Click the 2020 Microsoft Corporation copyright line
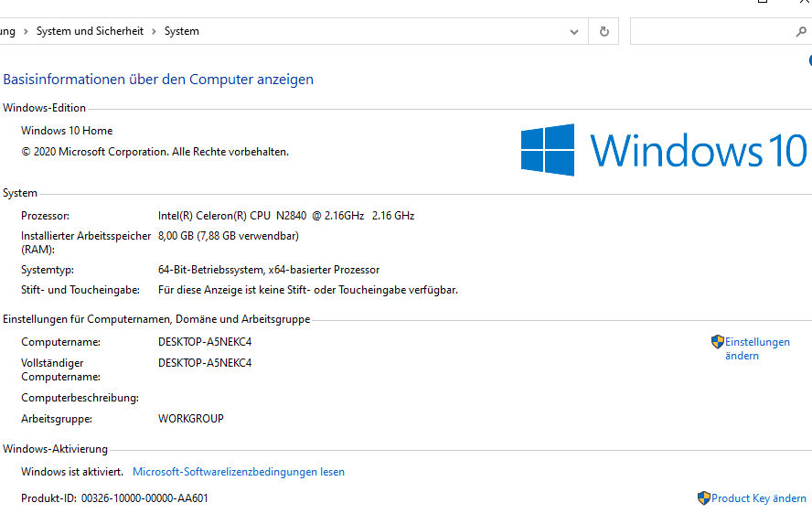This screenshot has height=524, width=812. (155, 152)
